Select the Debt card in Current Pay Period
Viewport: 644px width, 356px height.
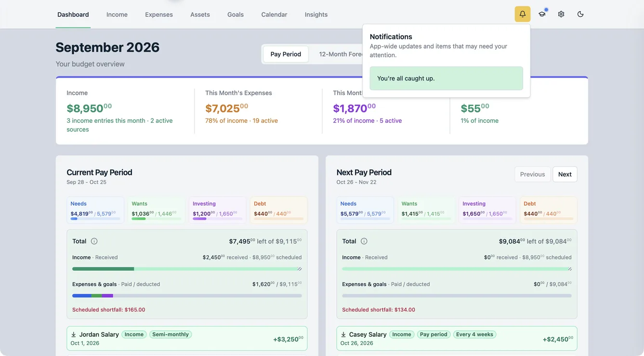coord(279,210)
